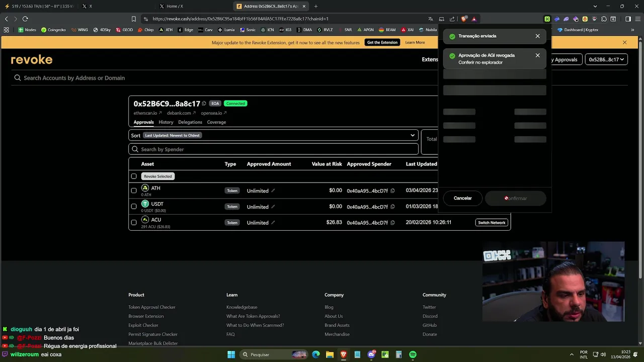Click the revoke logo
This screenshot has width=644, height=362.
coord(32,59)
